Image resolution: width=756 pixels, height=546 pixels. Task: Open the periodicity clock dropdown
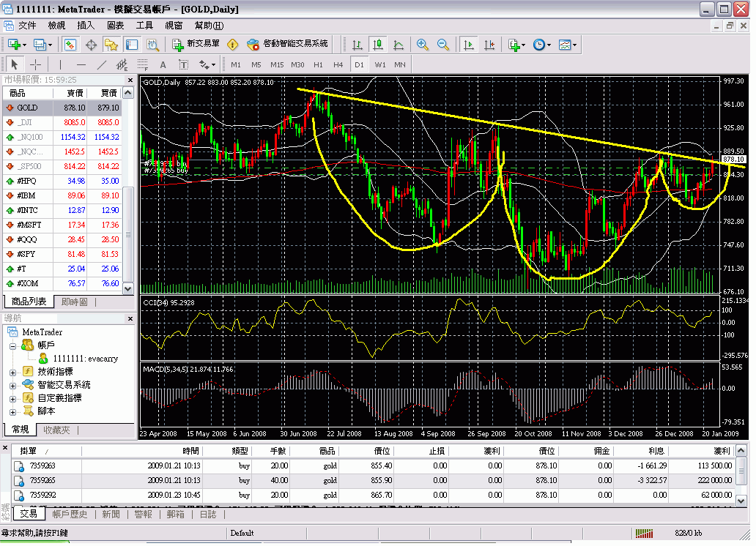tap(542, 45)
